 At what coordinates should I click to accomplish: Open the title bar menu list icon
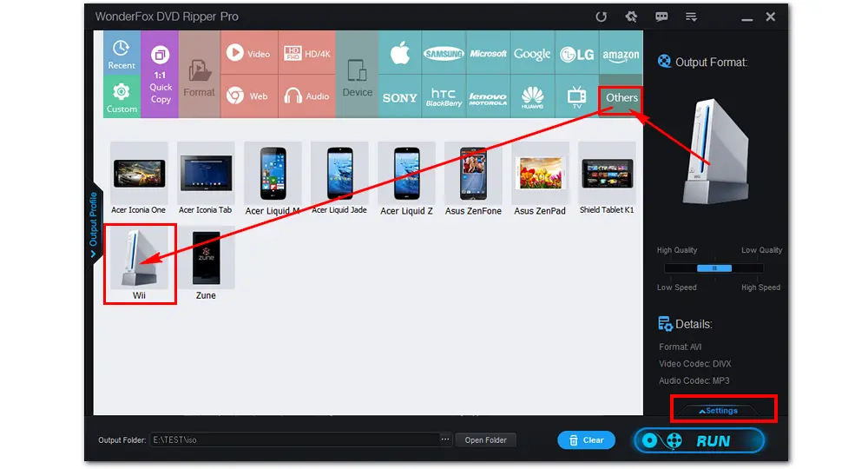click(x=691, y=17)
